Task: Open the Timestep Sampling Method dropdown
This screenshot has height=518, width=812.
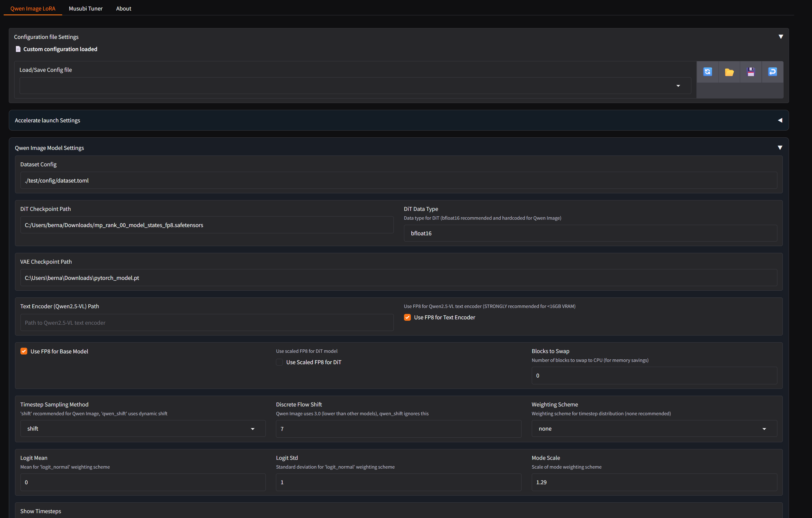Action: 143,428
